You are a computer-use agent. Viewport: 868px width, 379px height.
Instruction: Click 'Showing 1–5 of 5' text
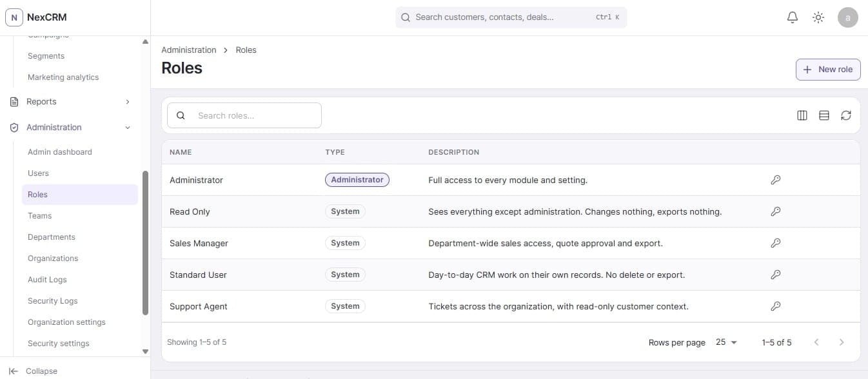pyautogui.click(x=197, y=342)
